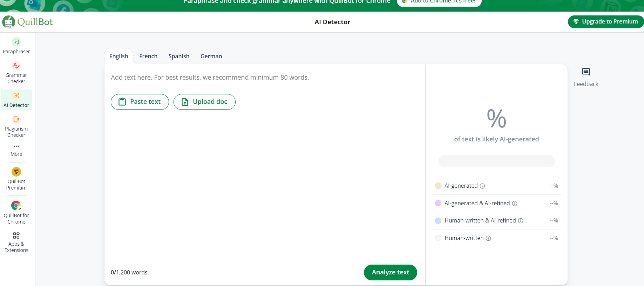Show info for Human-written category
Image resolution: width=644 pixels, height=286 pixels.
pyautogui.click(x=488, y=238)
